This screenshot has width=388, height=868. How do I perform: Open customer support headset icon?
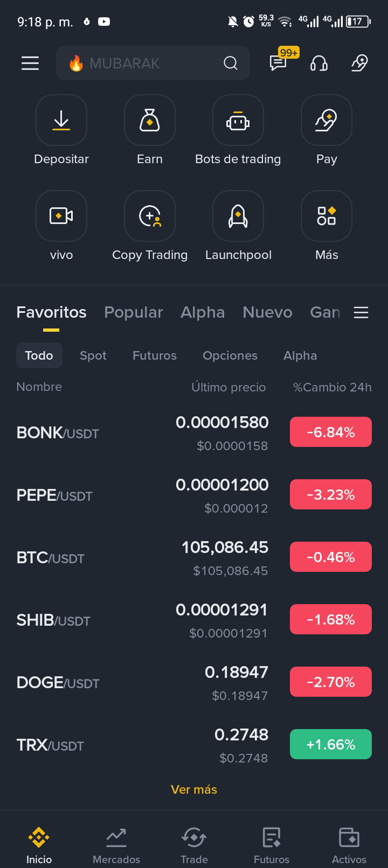(319, 64)
